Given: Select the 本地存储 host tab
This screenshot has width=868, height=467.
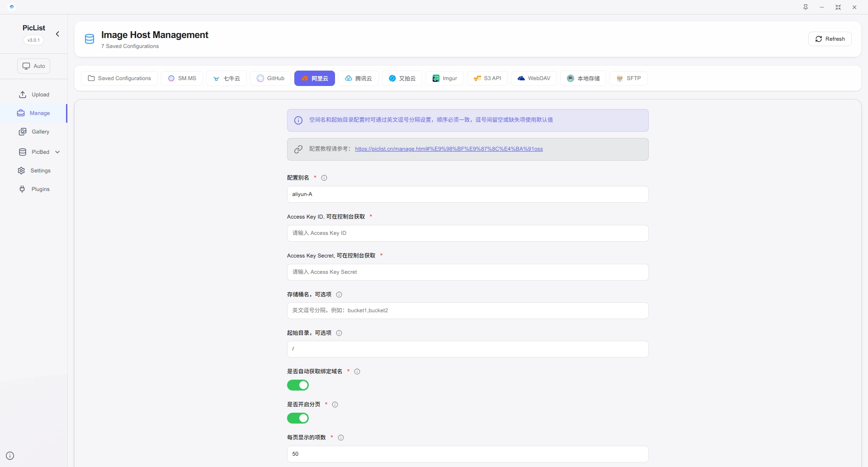Looking at the screenshot, I should tap(583, 78).
